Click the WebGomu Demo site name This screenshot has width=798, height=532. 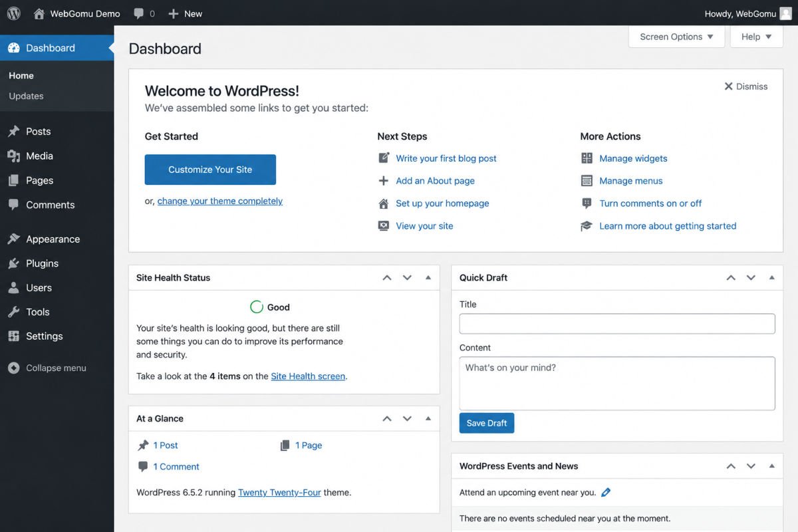point(85,13)
